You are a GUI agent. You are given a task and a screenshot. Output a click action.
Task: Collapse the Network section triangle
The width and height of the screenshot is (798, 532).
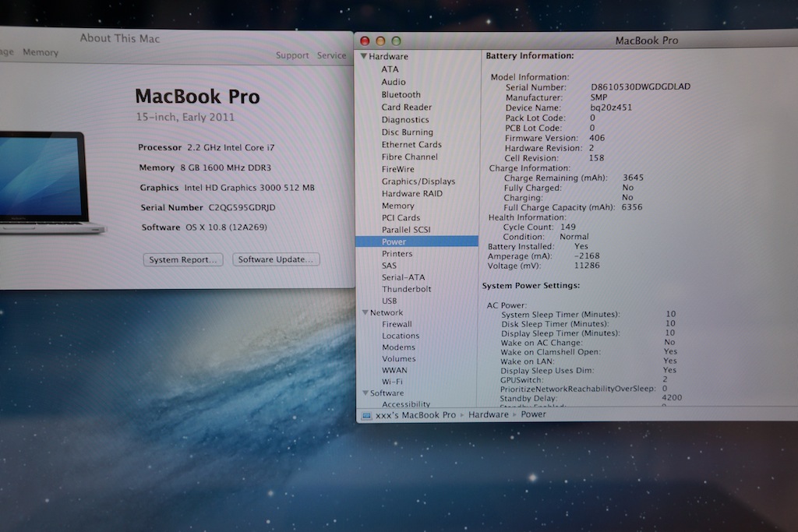pyautogui.click(x=365, y=312)
